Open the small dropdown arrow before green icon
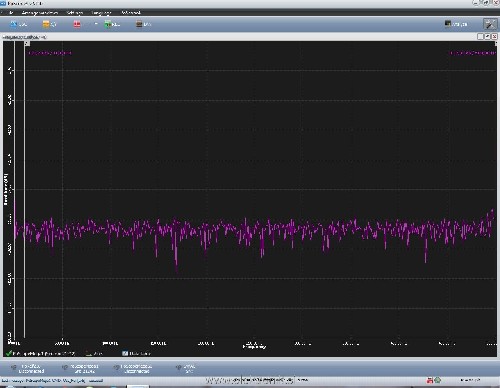 tap(96, 24)
